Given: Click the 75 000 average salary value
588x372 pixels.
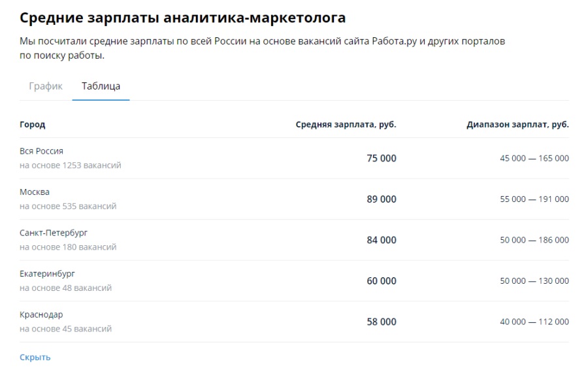Looking at the screenshot, I should (381, 158).
